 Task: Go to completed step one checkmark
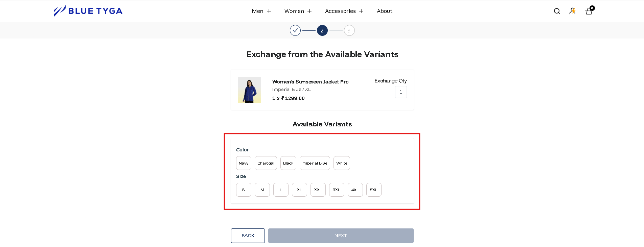tap(295, 30)
